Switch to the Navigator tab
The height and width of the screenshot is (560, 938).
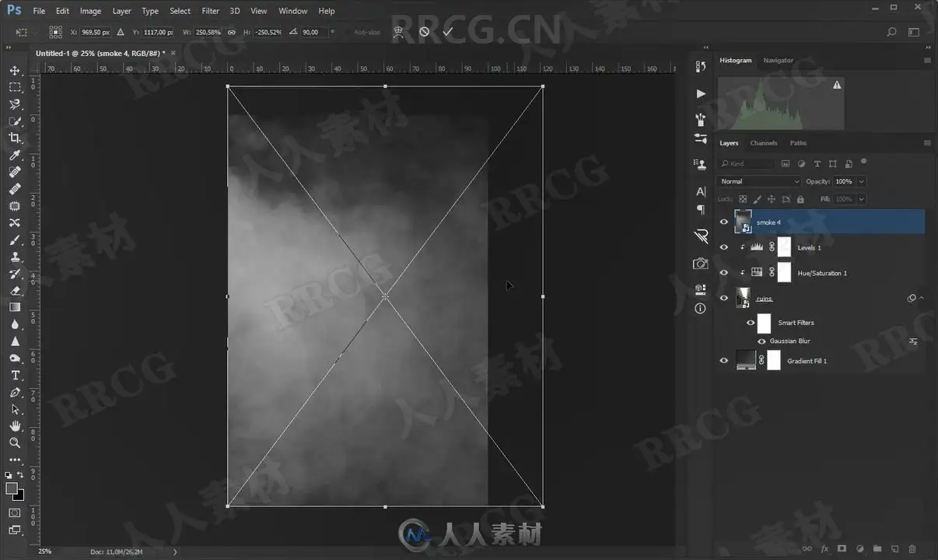(x=779, y=60)
